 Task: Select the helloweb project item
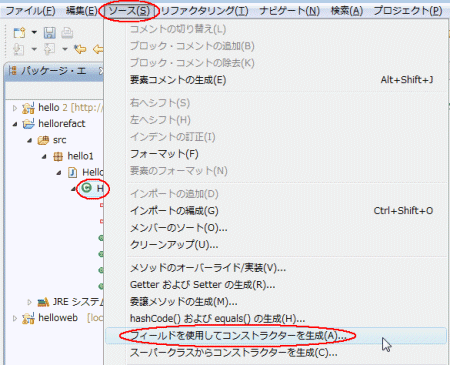pos(58,318)
